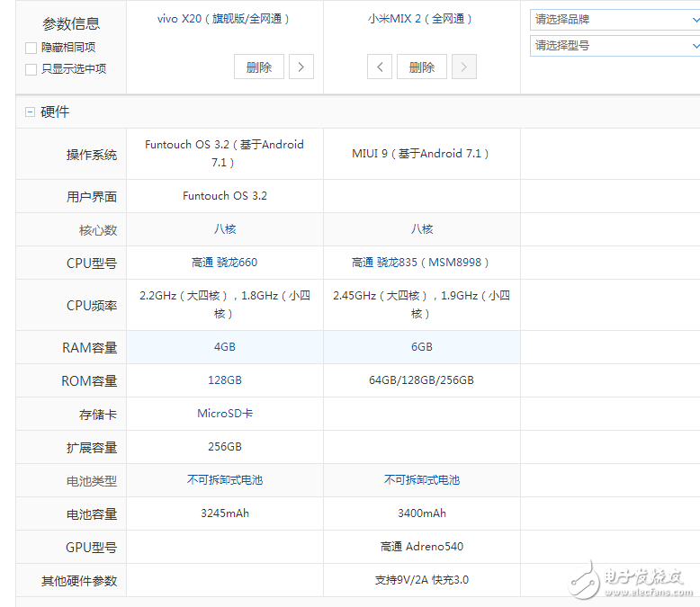The height and width of the screenshot is (607, 700).
Task: Click 小米MIX 2 八核 core count link
Action: coord(422,229)
